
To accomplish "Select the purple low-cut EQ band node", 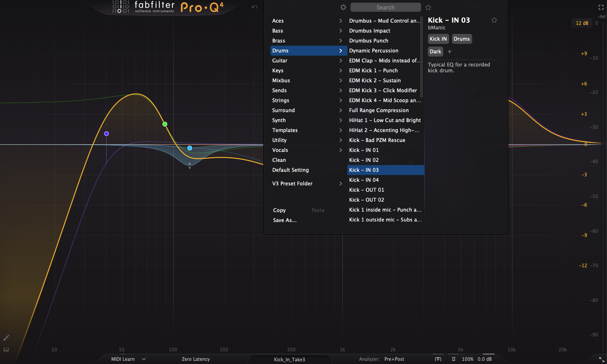I will [x=106, y=133].
